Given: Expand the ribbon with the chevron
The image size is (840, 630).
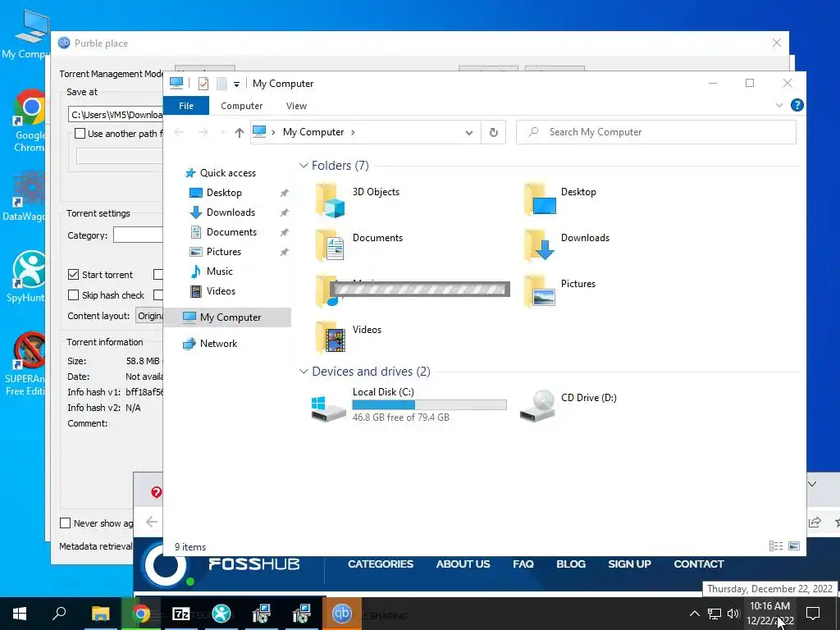Looking at the screenshot, I should [x=779, y=106].
